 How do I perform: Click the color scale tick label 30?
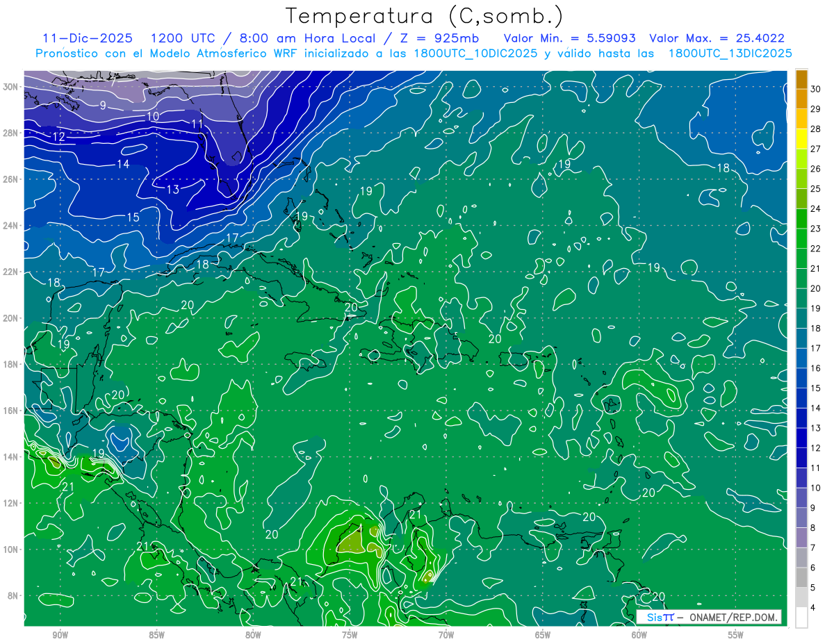click(817, 89)
